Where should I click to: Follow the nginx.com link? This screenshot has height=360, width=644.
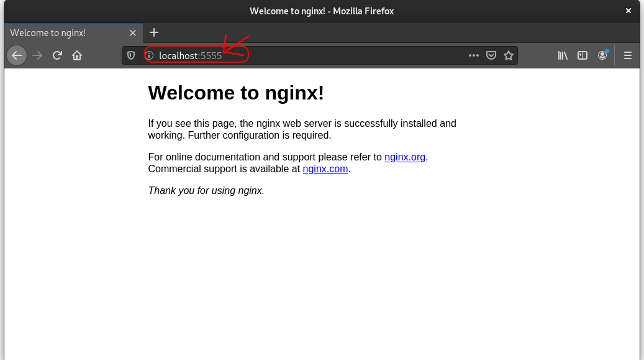tap(325, 169)
